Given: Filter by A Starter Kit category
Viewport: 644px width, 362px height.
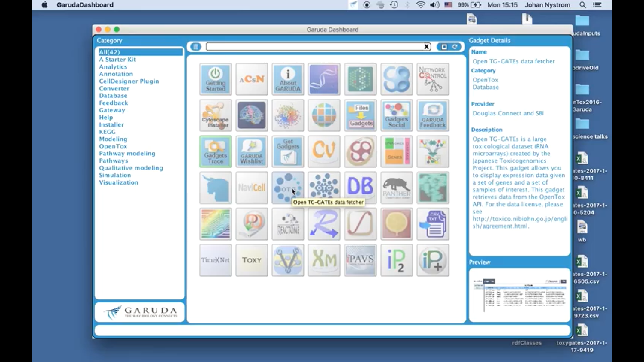Looking at the screenshot, I should [117, 59].
